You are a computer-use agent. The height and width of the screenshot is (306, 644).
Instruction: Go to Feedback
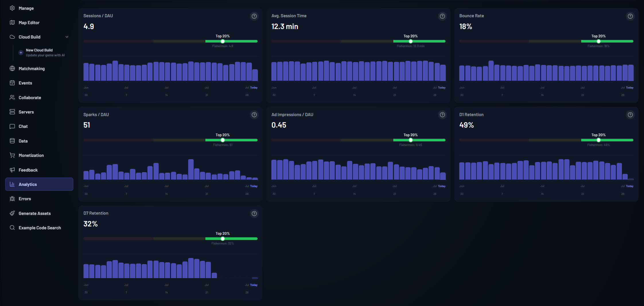click(39, 170)
